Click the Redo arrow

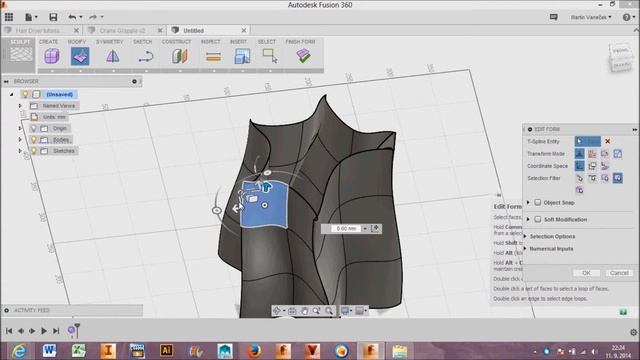click(x=93, y=17)
